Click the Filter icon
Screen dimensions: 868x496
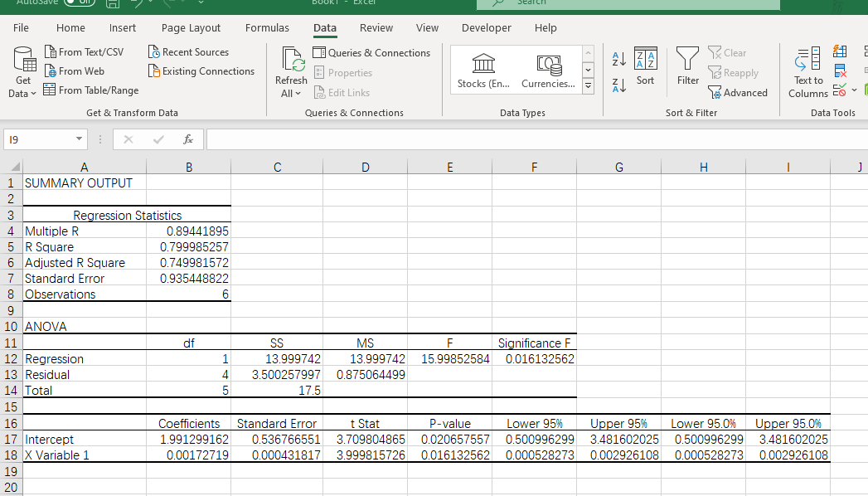tap(687, 66)
